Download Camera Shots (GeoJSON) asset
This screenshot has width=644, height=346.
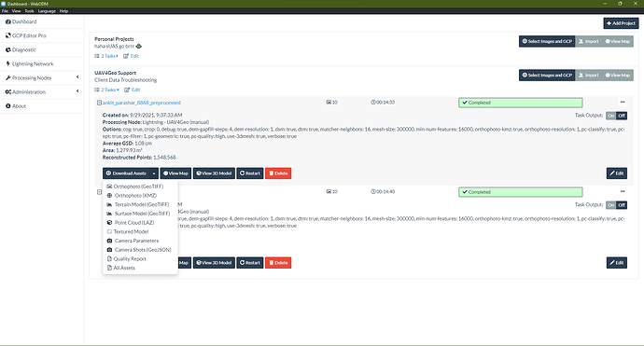tap(140, 250)
